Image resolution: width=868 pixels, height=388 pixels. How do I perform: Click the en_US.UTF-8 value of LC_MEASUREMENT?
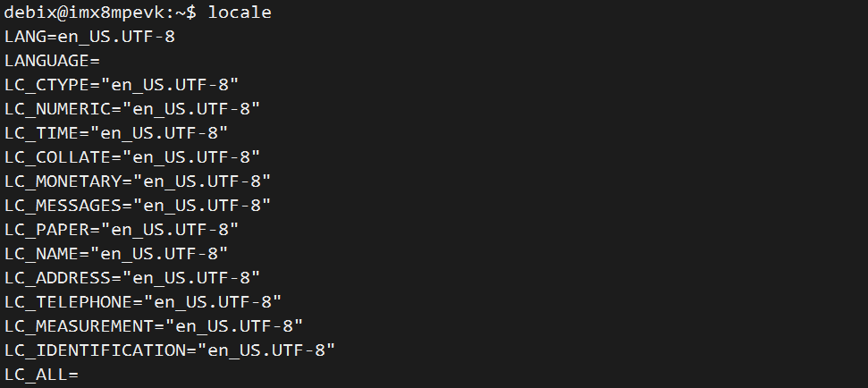pos(235,326)
